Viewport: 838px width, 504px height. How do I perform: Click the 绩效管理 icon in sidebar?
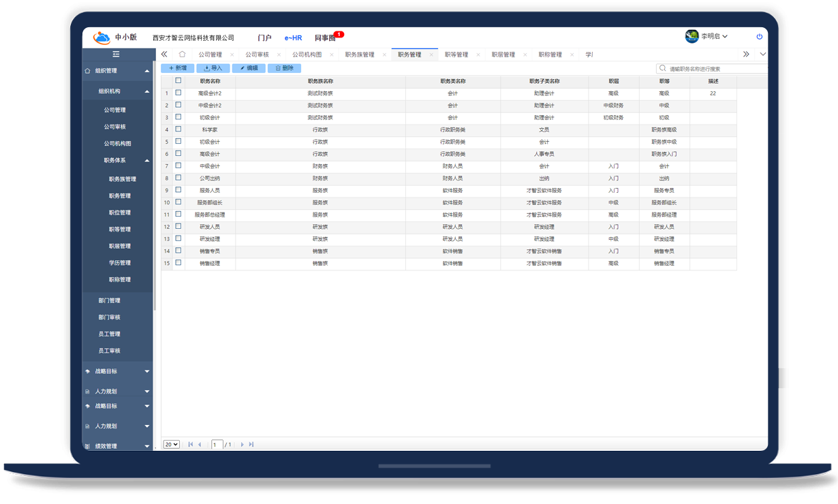pyautogui.click(x=87, y=447)
